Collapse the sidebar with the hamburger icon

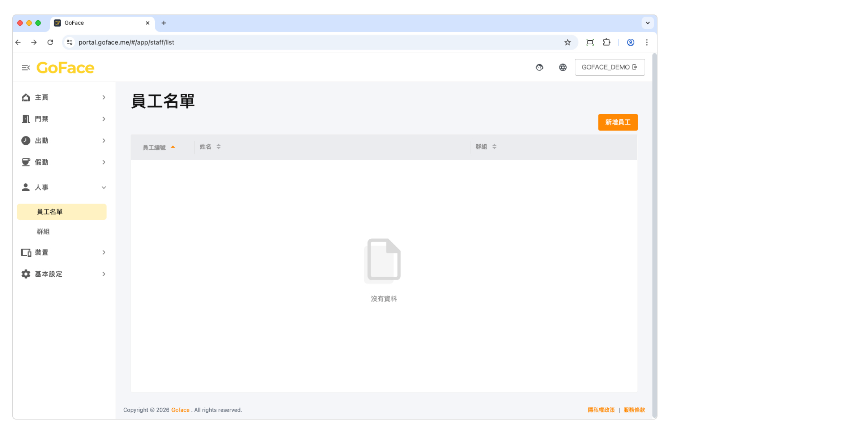26,68
